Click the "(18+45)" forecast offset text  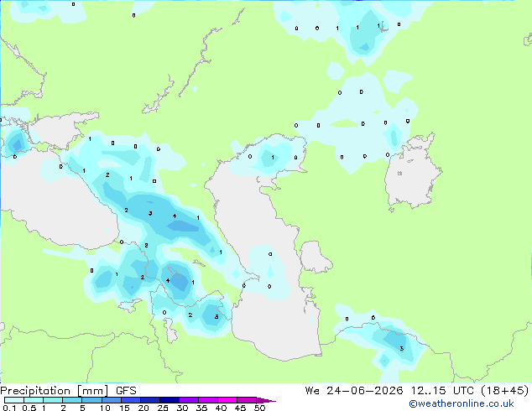click(x=505, y=391)
